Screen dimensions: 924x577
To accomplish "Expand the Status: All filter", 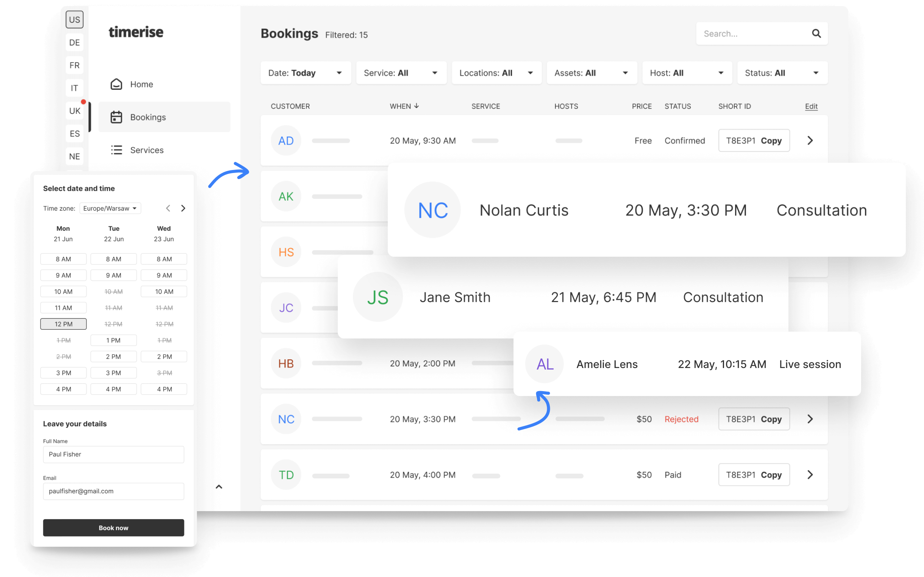I will [782, 73].
